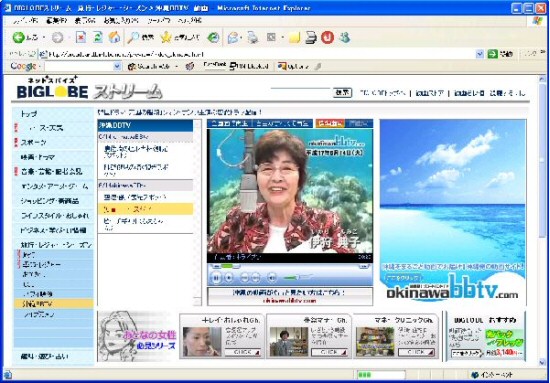Click the BIGLOBE search button
Screen dimensions: 550x383
coord(342,93)
